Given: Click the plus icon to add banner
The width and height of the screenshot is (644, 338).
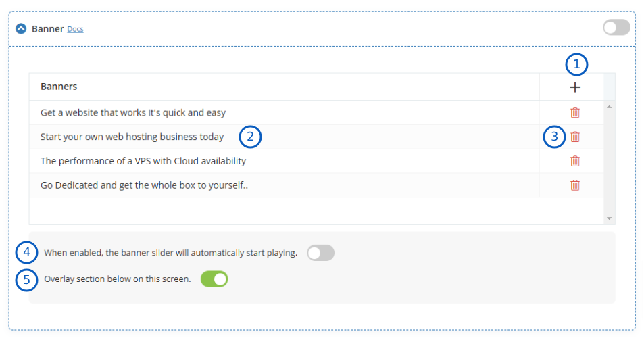Looking at the screenshot, I should (575, 87).
